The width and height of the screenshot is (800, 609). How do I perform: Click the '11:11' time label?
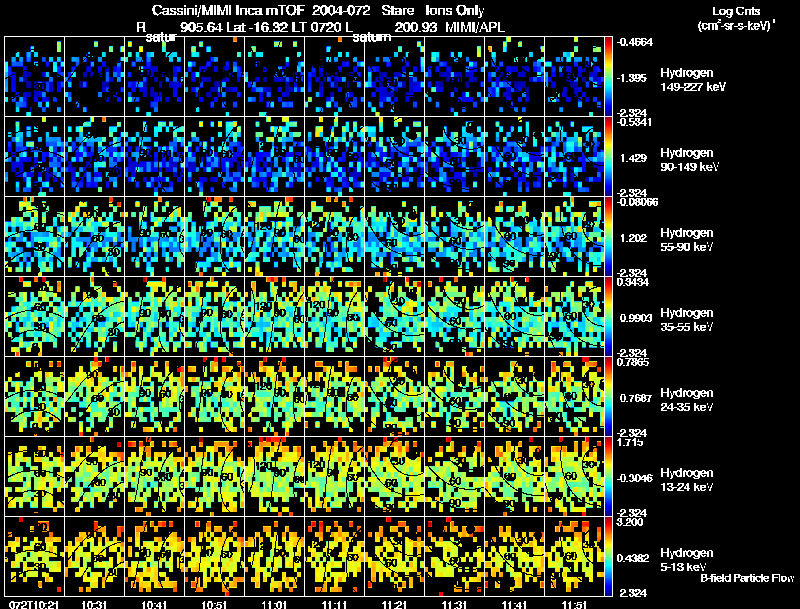[334, 604]
